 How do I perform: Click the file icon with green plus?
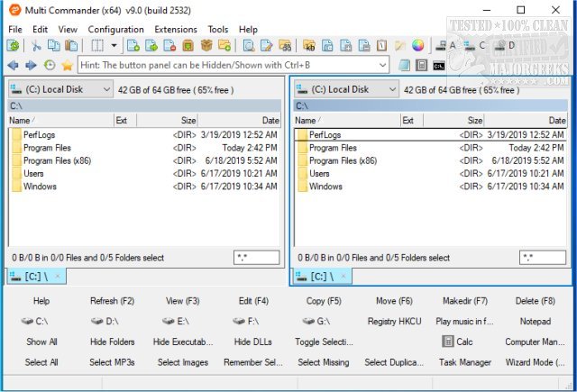tap(133, 46)
